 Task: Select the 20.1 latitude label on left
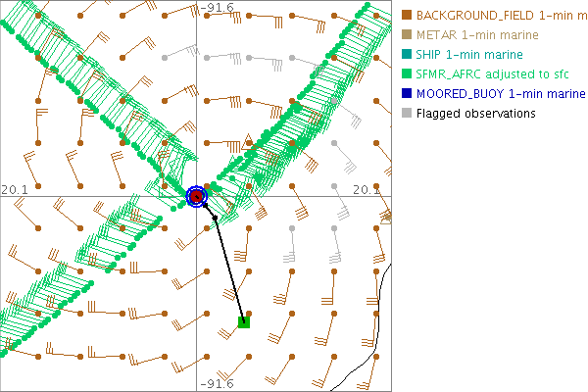click(x=14, y=189)
